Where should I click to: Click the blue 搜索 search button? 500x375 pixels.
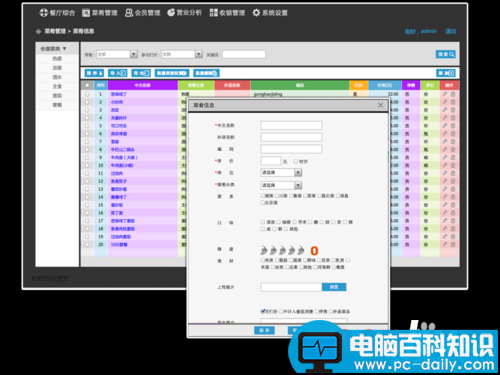(446, 54)
